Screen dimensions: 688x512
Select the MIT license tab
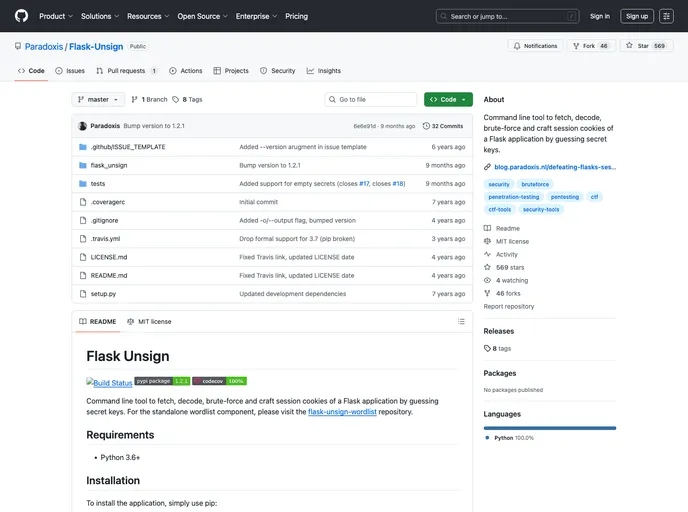[149, 322]
